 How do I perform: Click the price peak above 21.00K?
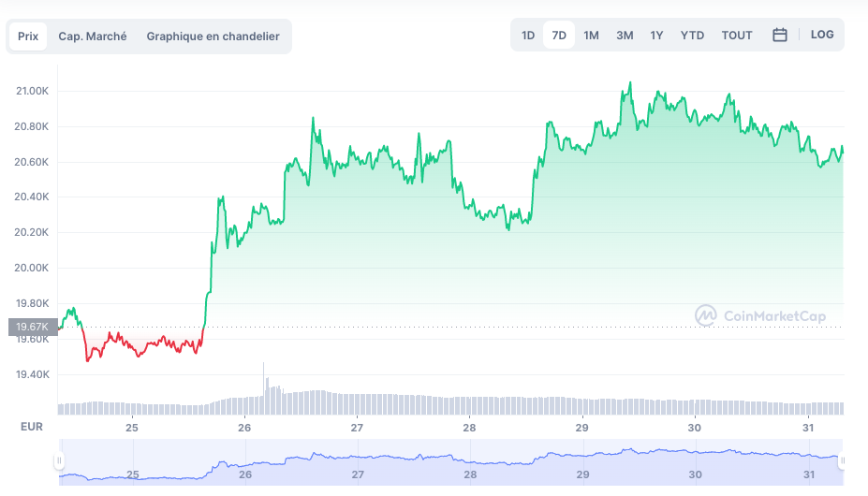pos(630,84)
